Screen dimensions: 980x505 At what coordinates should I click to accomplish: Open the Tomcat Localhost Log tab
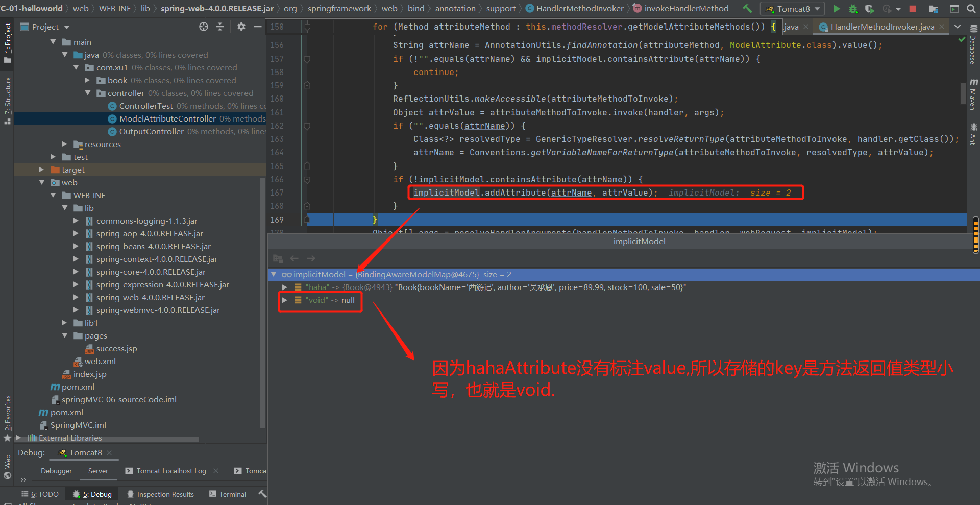[171, 471]
